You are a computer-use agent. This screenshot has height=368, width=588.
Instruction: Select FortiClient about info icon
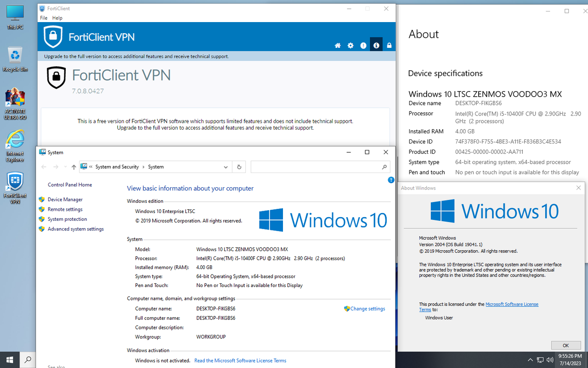(376, 46)
